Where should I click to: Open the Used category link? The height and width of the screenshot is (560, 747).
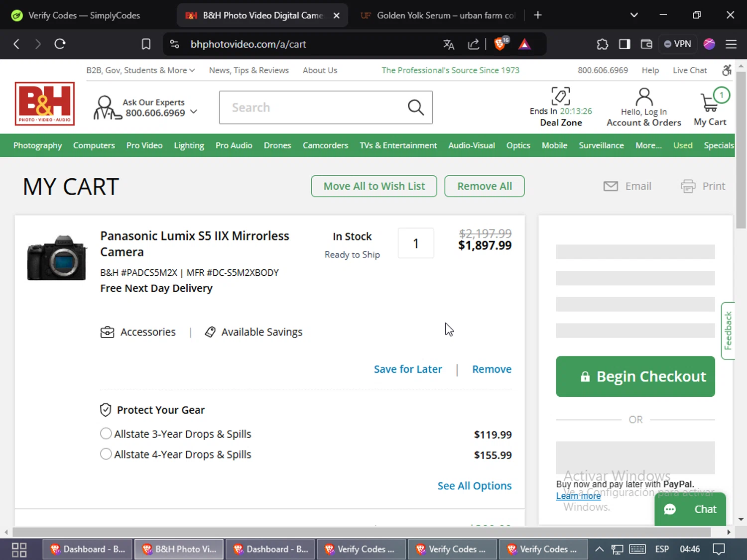click(683, 145)
